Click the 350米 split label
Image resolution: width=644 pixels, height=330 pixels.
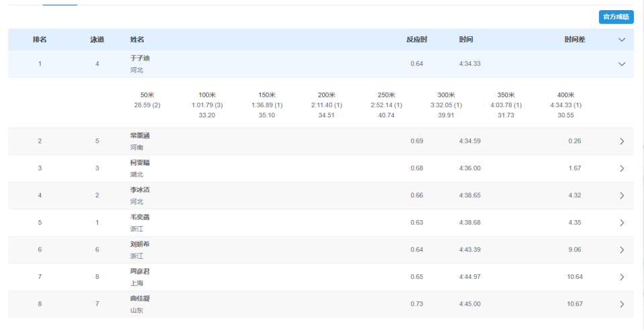506,95
